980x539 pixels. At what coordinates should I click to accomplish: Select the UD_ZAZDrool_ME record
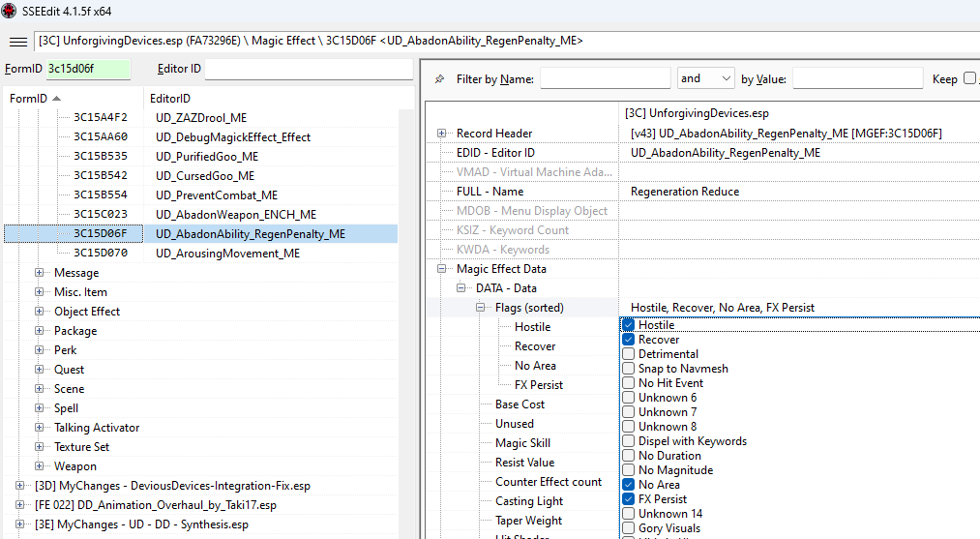click(201, 117)
